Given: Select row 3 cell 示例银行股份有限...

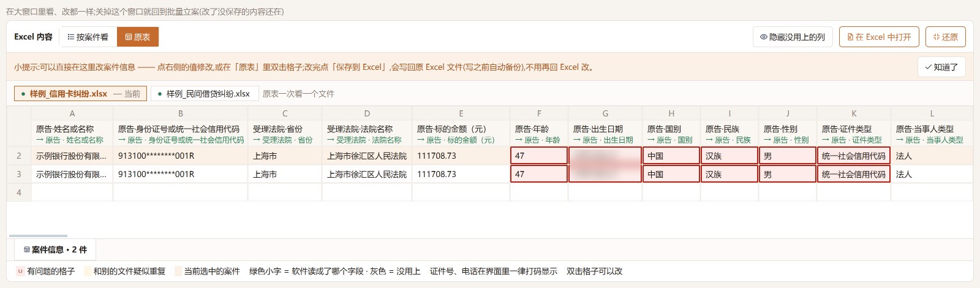Looking at the screenshot, I should [72, 174].
